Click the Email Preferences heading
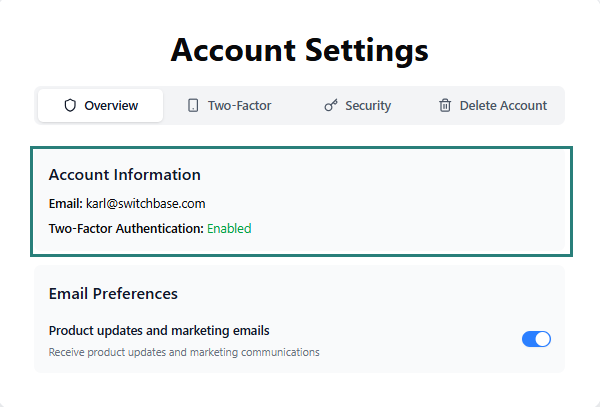600x407 pixels. [113, 294]
